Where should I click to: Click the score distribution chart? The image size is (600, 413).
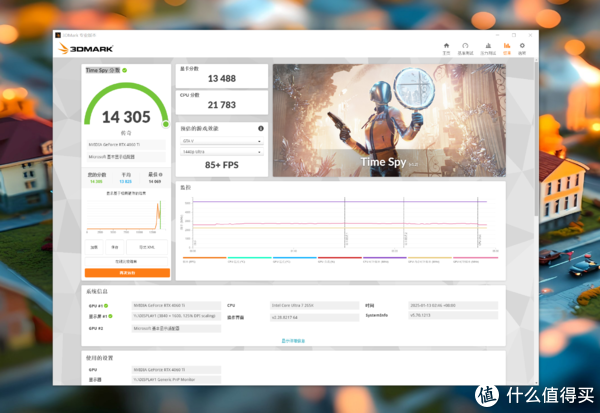coord(126,213)
